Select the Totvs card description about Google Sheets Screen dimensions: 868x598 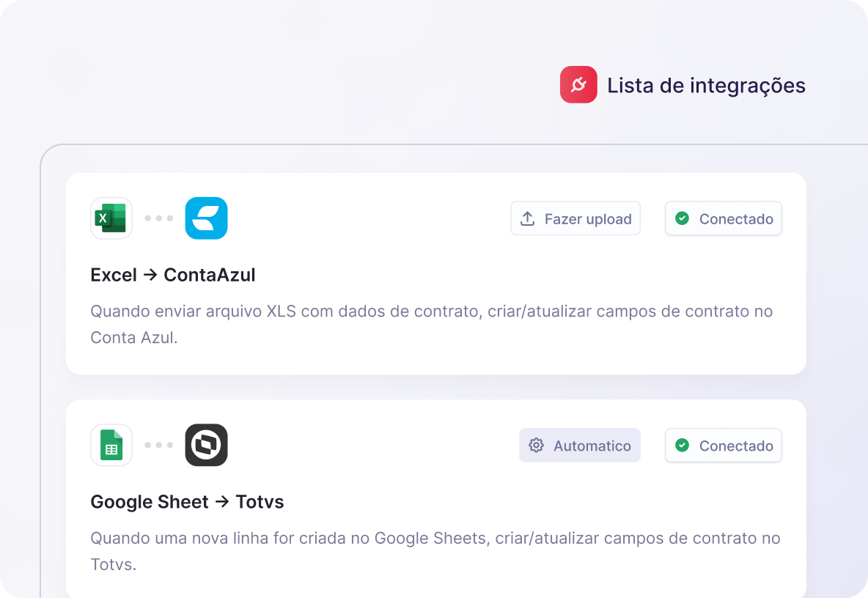(x=435, y=551)
